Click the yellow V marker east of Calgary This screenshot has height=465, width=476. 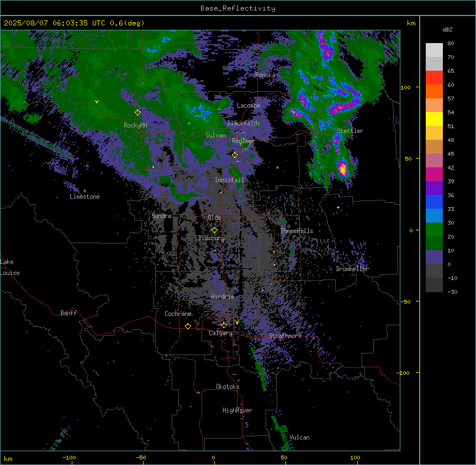pos(237,323)
